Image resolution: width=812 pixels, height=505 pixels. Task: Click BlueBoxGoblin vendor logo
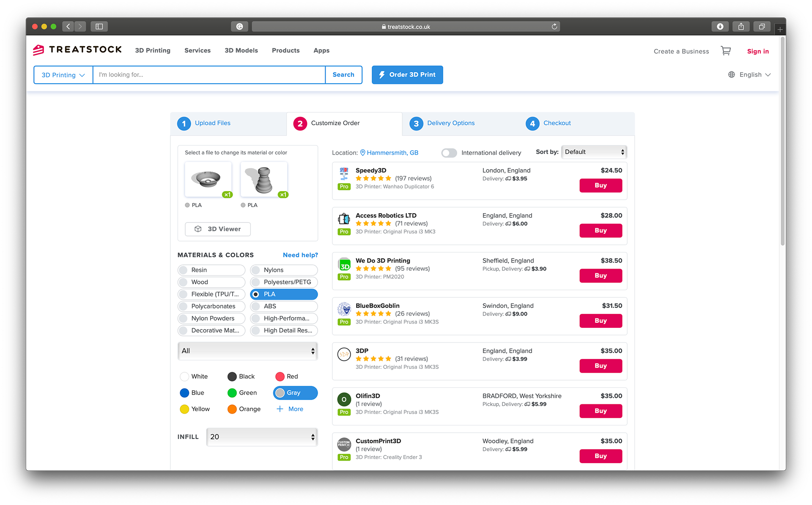pyautogui.click(x=344, y=309)
